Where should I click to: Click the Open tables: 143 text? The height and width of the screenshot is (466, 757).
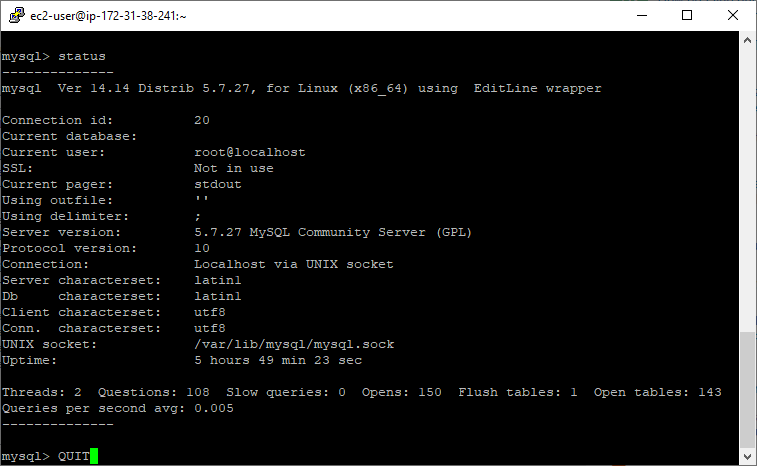658,392
